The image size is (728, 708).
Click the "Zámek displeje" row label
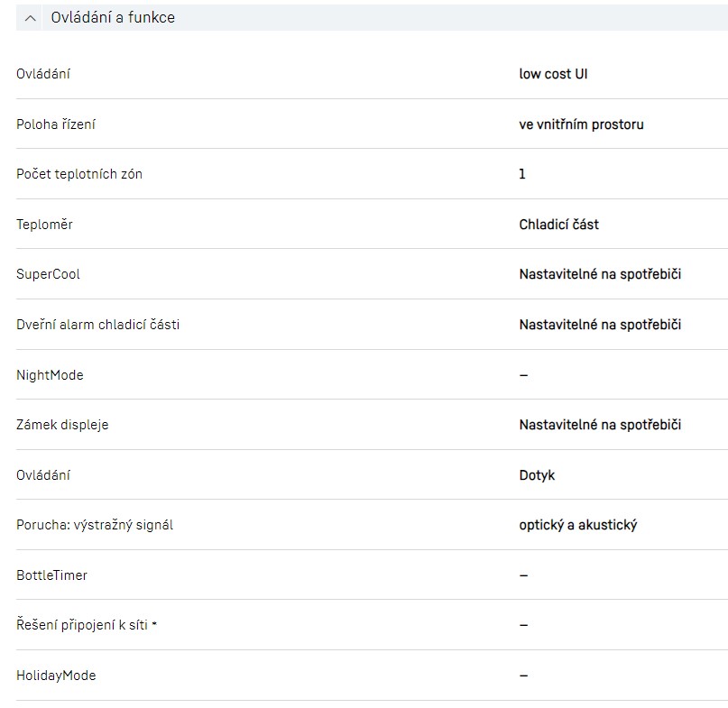[x=62, y=425]
